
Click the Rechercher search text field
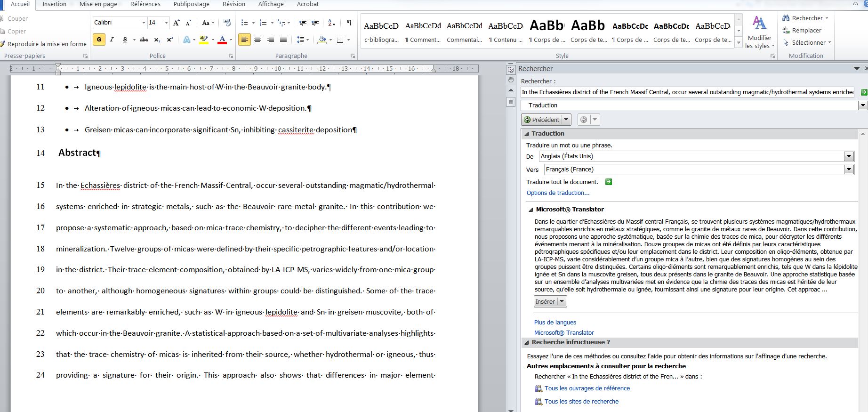point(687,92)
